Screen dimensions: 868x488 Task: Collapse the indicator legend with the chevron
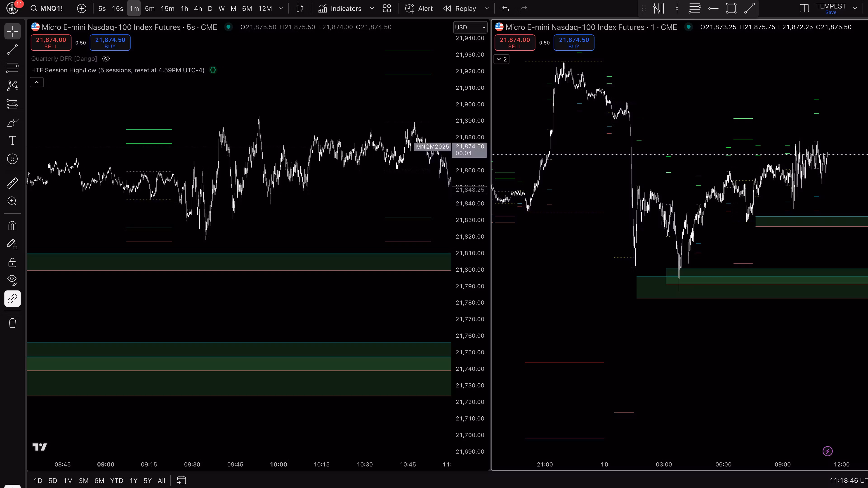(x=36, y=82)
